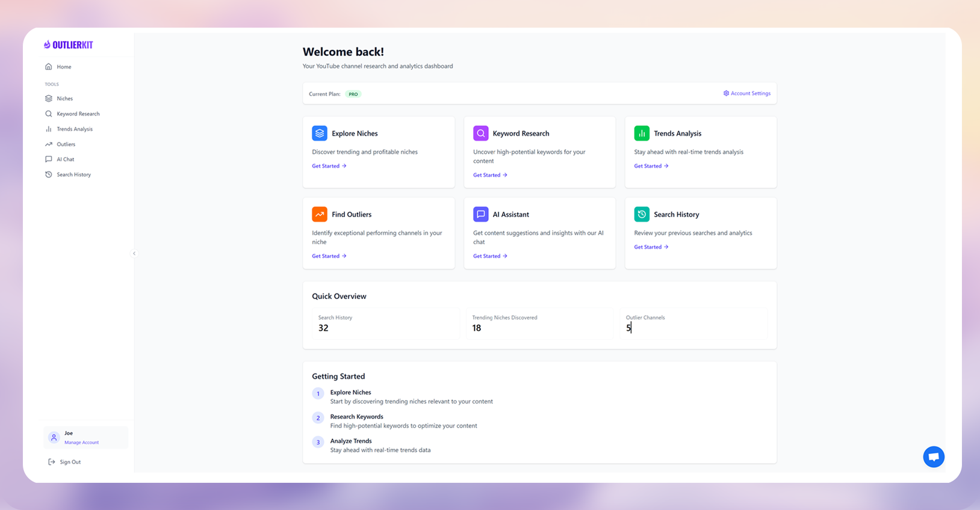Click the OutlierKit logo
This screenshot has width=980, height=510.
point(68,45)
